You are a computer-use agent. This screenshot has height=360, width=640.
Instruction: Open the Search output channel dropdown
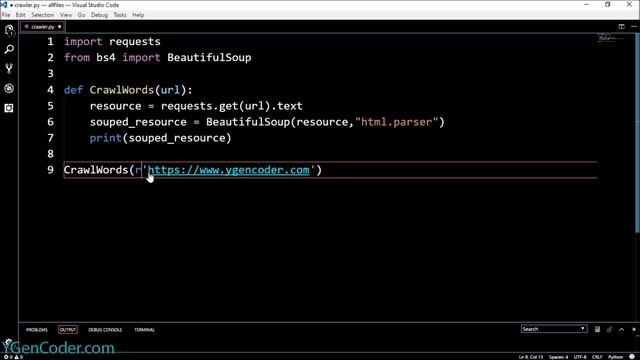pos(554,329)
